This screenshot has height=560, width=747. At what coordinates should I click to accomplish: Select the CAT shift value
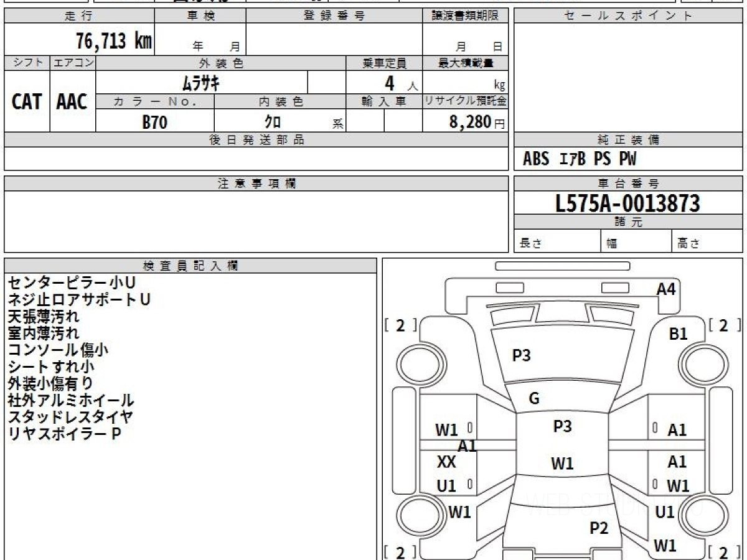[27, 101]
